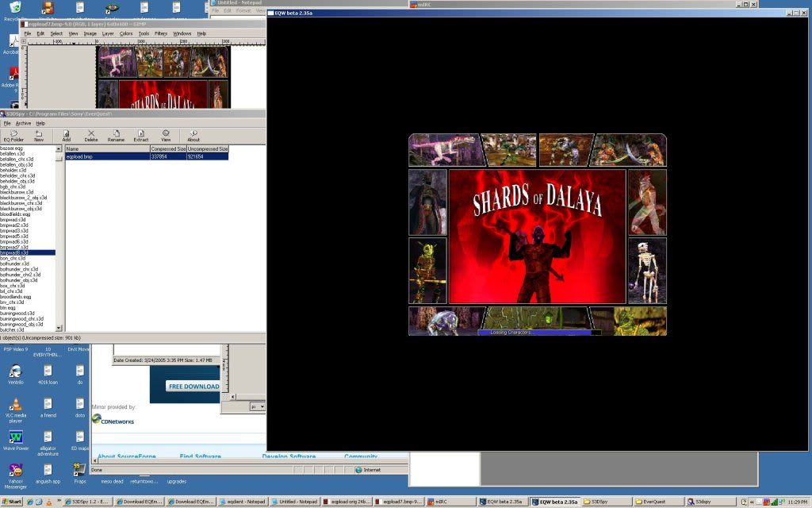
Task: Open the Windows menu in GIMP
Action: point(182,33)
